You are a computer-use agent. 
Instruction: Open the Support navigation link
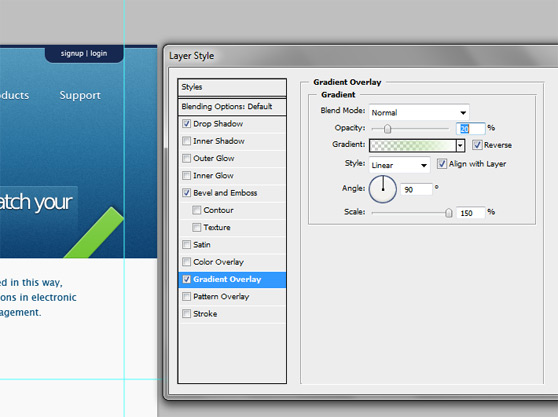click(80, 95)
